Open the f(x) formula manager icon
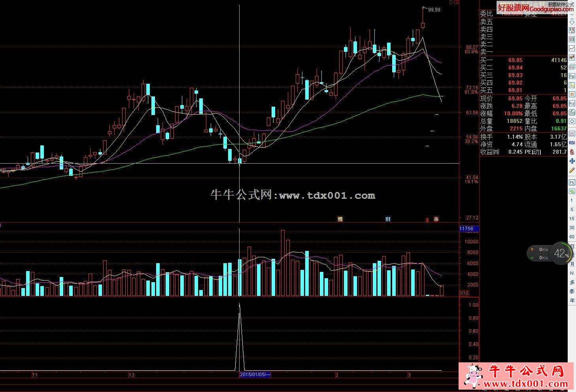Screen dimensions: 576x392 572,112
